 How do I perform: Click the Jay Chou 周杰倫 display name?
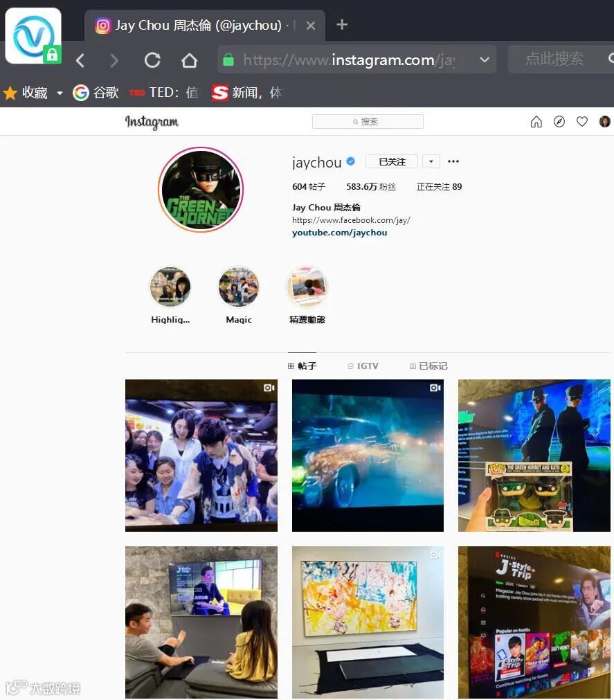[326, 208]
